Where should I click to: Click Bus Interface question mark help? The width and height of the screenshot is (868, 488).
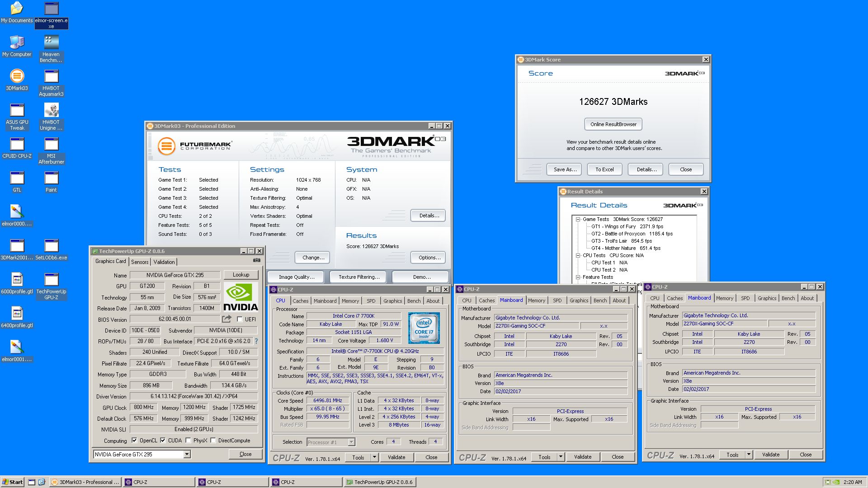pos(256,341)
